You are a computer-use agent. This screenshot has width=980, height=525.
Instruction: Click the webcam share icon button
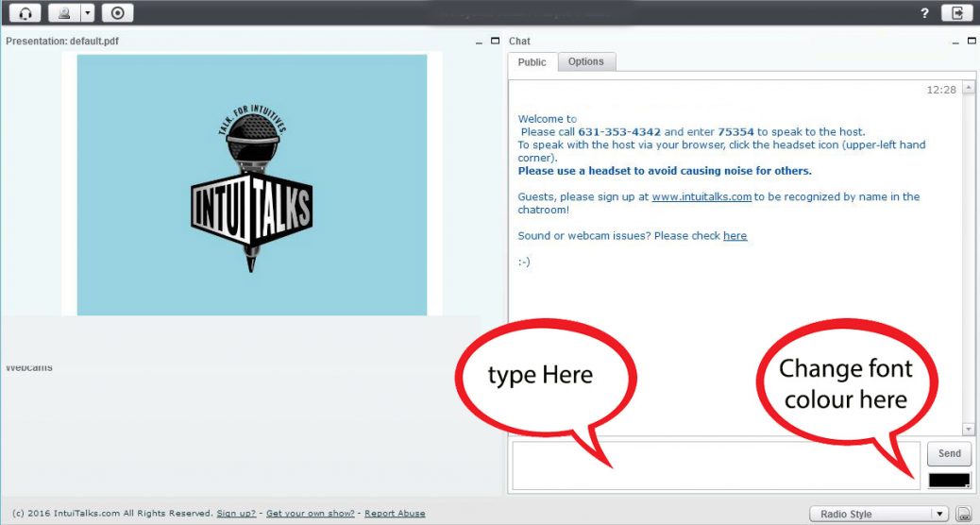[x=64, y=13]
